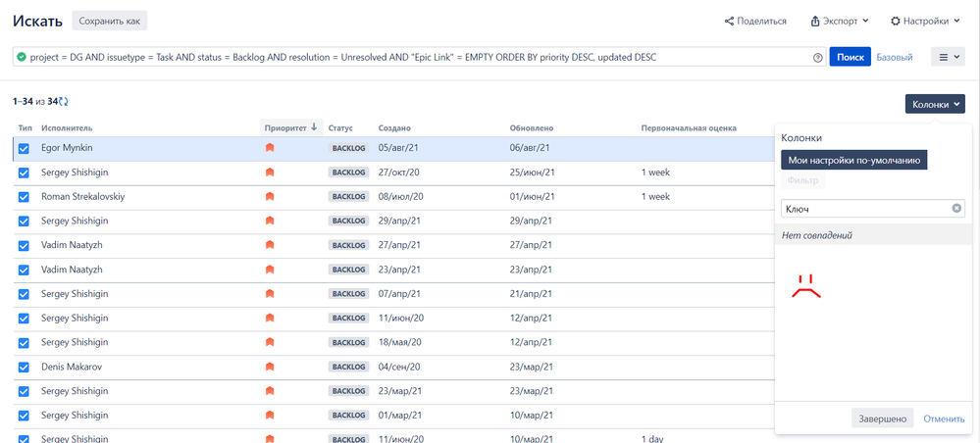Click the export icon beside Экспорт

(815, 22)
